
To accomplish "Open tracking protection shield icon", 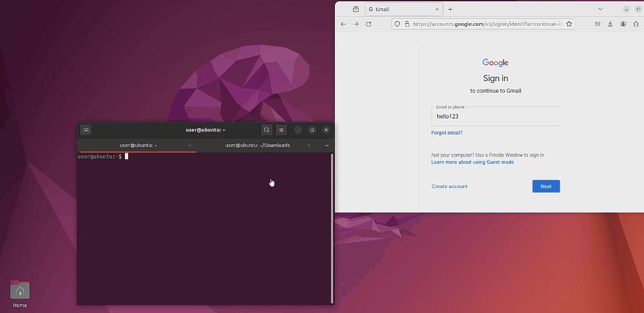I will (397, 24).
